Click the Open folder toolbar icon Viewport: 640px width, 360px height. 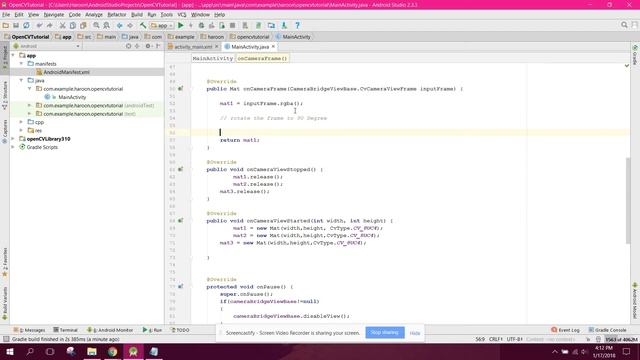pyautogui.click(x=6, y=25)
